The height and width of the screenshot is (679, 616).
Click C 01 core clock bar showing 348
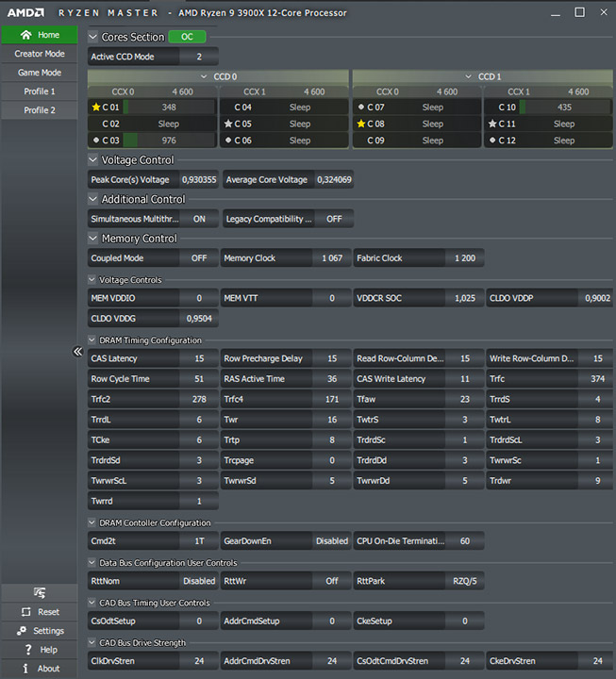click(169, 107)
